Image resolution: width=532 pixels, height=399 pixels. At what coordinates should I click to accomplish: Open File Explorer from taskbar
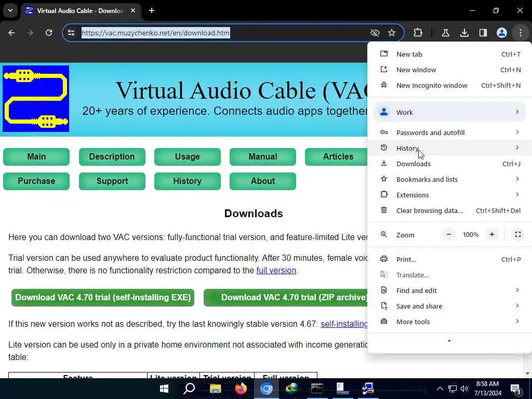pyautogui.click(x=215, y=389)
